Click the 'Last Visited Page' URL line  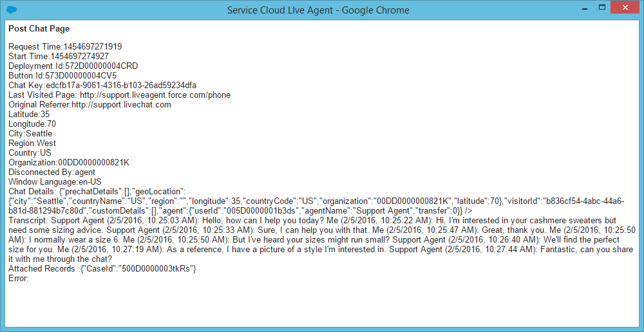coord(120,95)
